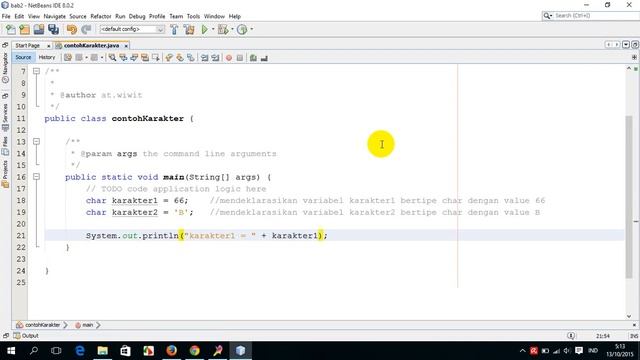640x360 pixels.
Task: Switch to the Start Page tab
Action: [x=27, y=46]
